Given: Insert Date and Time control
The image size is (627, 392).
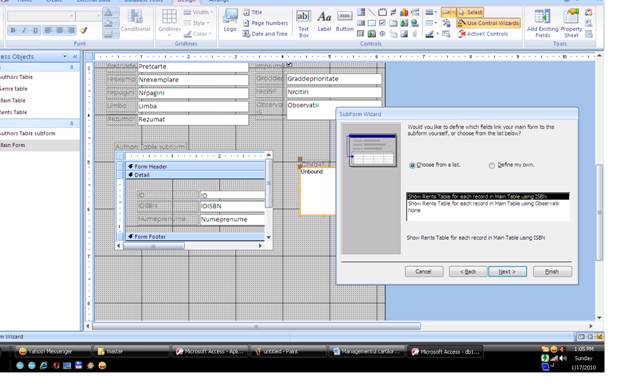Looking at the screenshot, I should click(x=265, y=34).
